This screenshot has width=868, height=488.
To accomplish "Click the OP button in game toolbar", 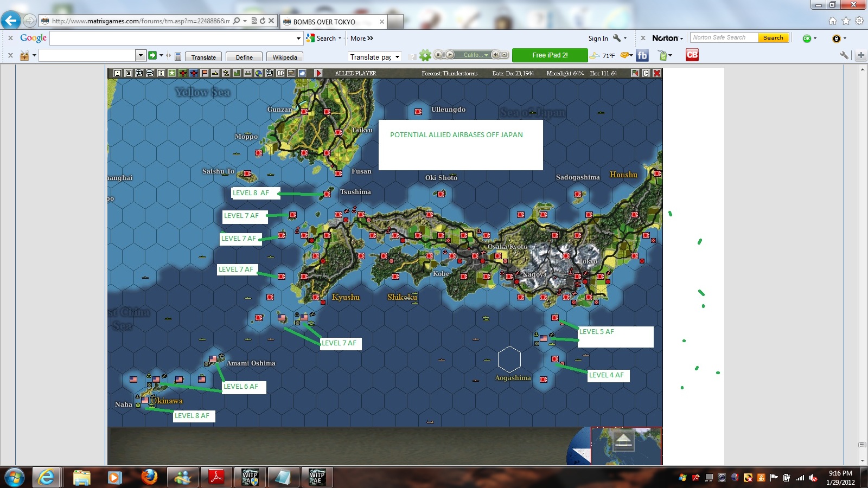I will [280, 73].
